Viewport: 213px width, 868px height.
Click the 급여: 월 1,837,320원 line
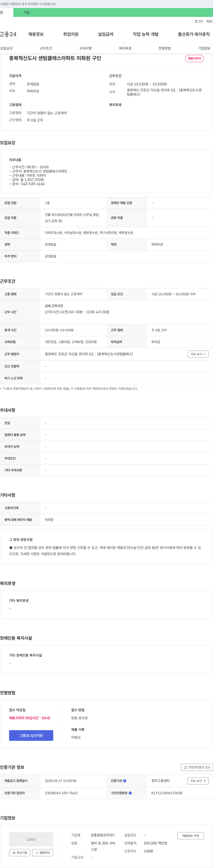coord(27,180)
